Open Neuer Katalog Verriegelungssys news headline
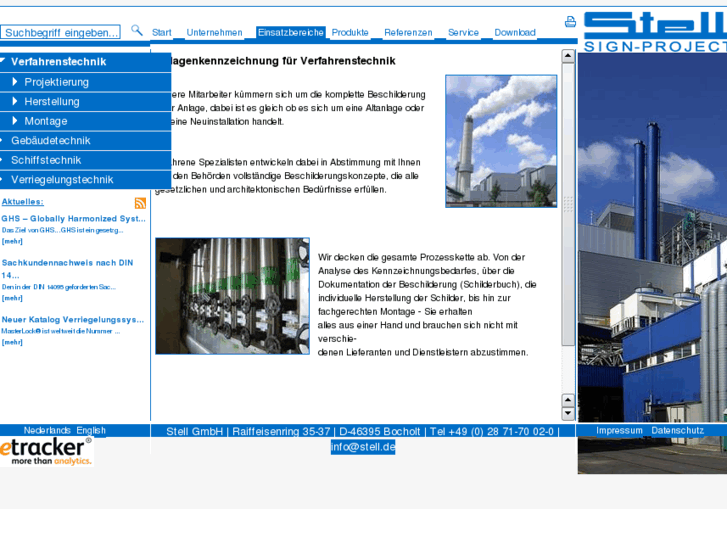The image size is (727, 545). [x=73, y=320]
